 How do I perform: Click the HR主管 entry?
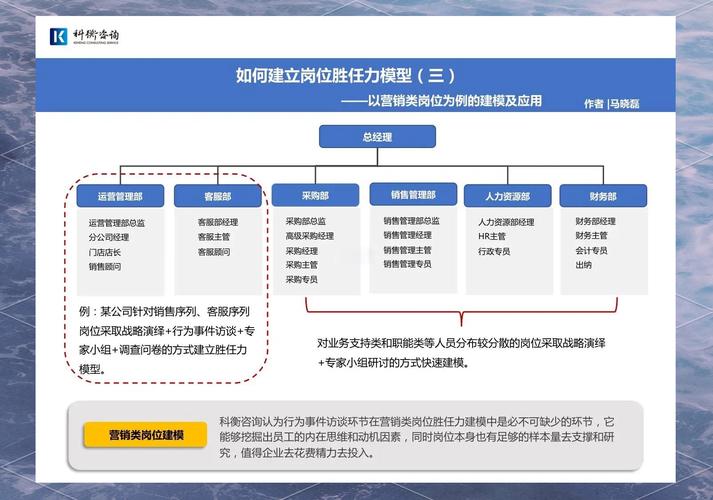(x=492, y=236)
